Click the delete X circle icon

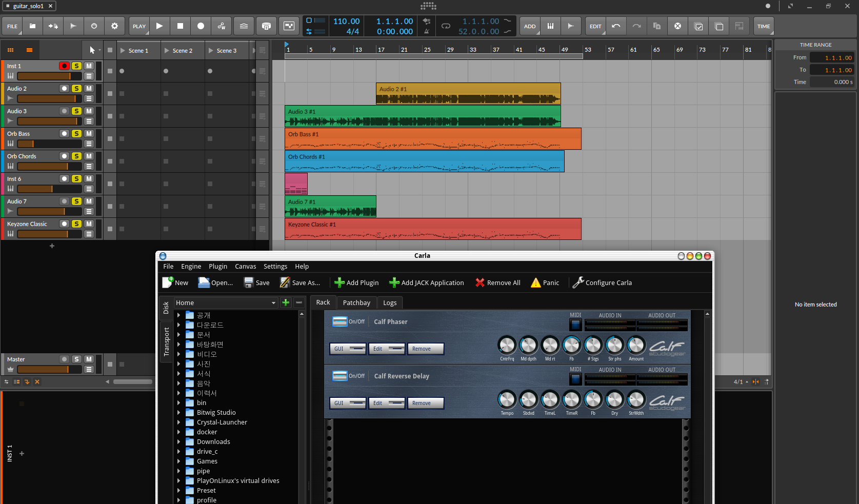tap(677, 26)
